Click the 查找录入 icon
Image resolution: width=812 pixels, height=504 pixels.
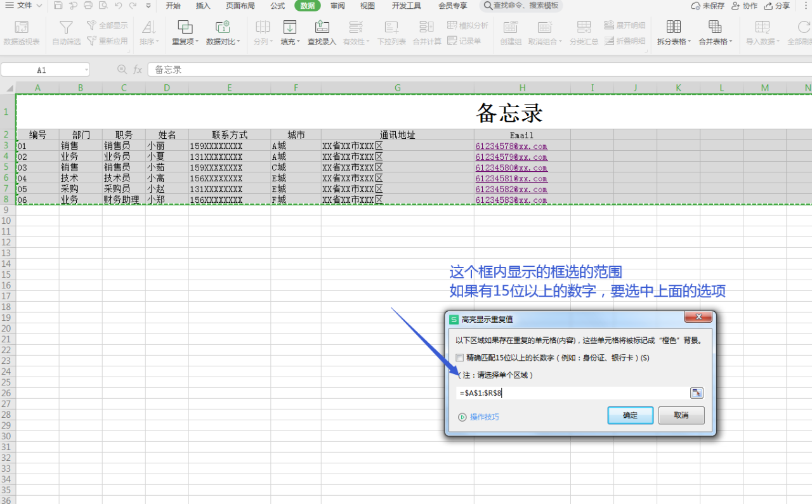322,27
